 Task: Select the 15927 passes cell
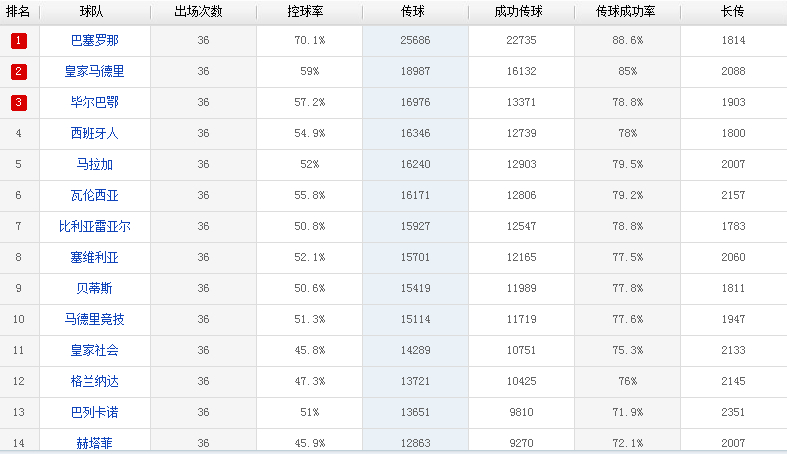pyautogui.click(x=415, y=227)
